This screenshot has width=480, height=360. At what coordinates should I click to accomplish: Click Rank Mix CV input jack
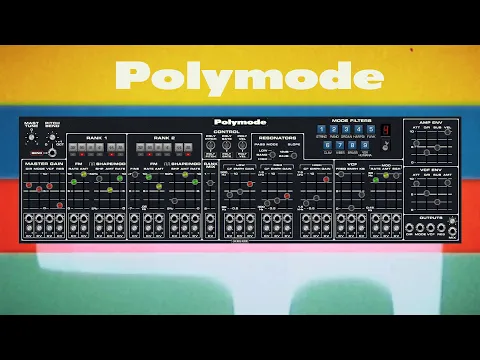click(x=210, y=219)
